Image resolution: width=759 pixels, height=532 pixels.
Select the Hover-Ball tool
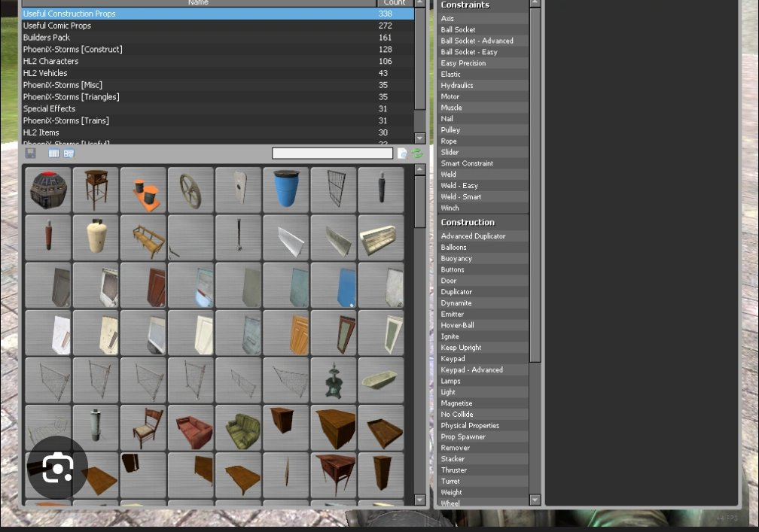pos(483,325)
